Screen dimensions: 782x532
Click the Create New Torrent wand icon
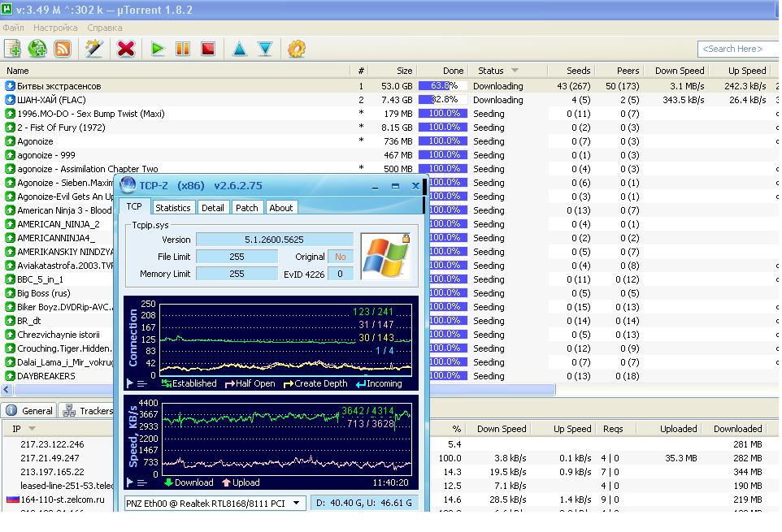pos(94,49)
